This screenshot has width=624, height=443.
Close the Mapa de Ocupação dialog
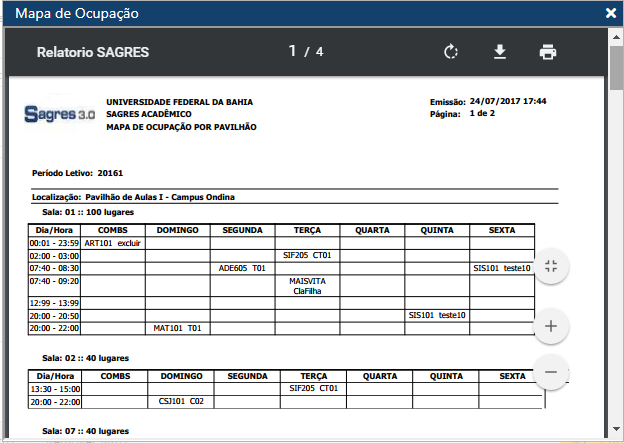pyautogui.click(x=611, y=13)
